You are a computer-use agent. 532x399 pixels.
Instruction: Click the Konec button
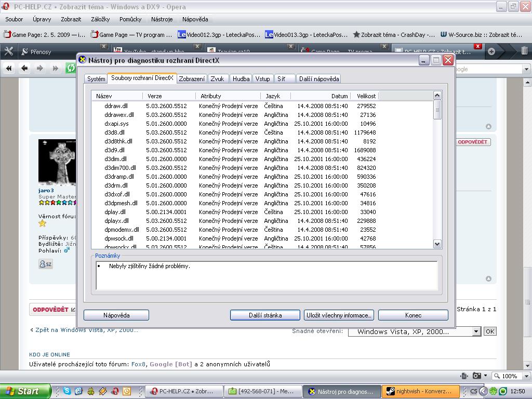tap(413, 315)
